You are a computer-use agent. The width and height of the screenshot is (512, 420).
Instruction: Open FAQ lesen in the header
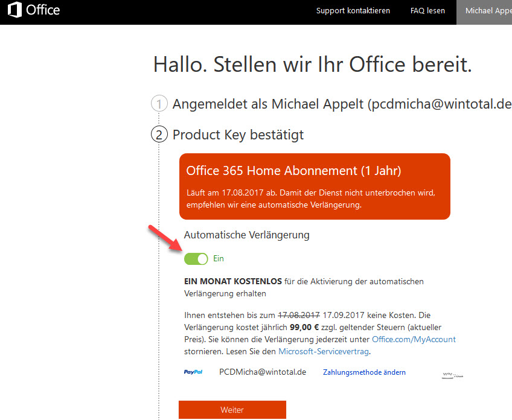click(x=427, y=11)
